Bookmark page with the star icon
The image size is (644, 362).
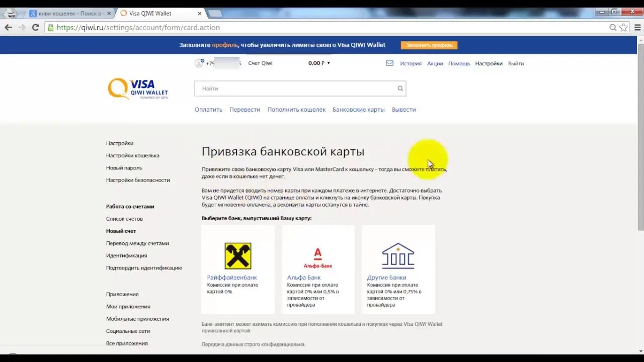point(623,28)
